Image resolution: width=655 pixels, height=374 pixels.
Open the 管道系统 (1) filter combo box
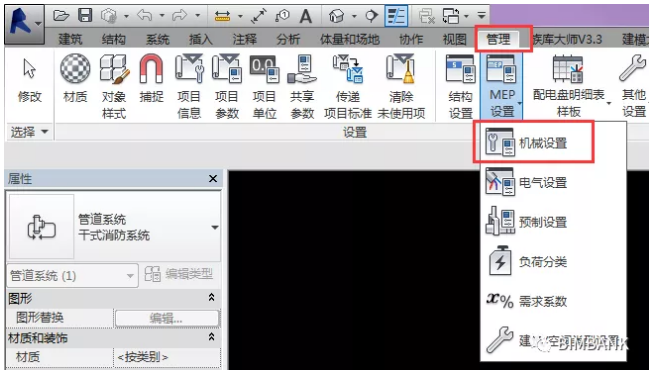[73, 276]
